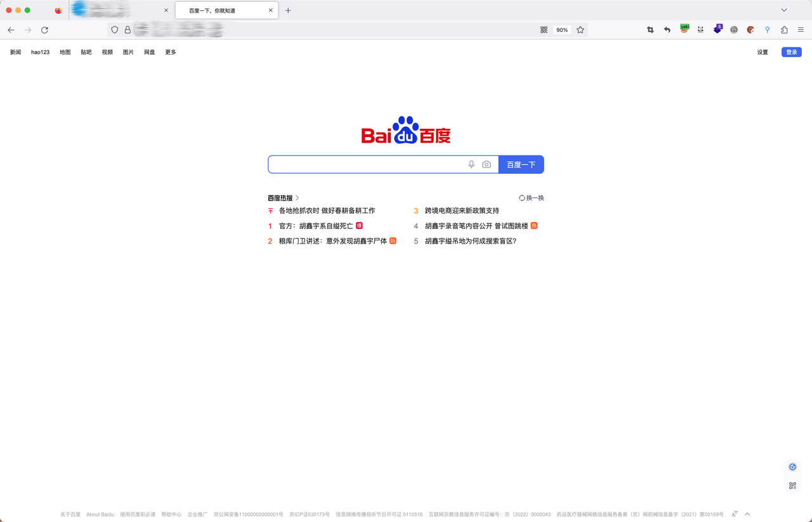Open 京公网安备11000002000001号 footer link
Screen dimensions: 812x522
pos(249,514)
